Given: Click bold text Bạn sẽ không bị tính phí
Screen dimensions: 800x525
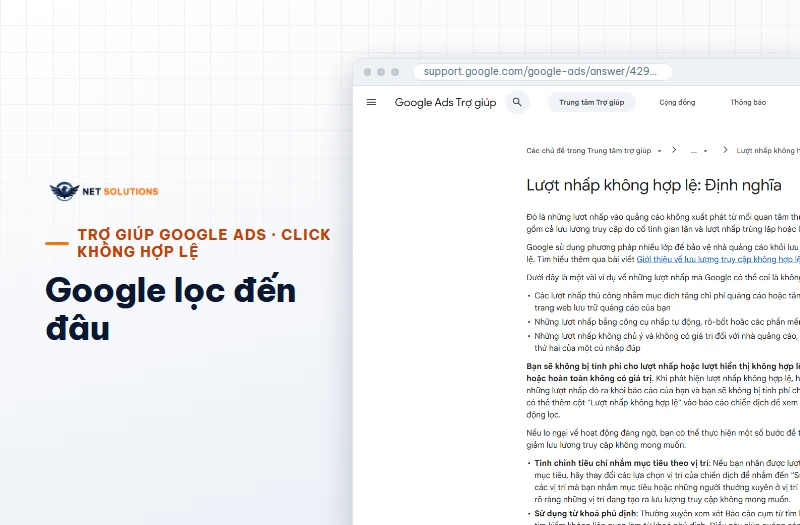Looking at the screenshot, I should tap(663, 372).
